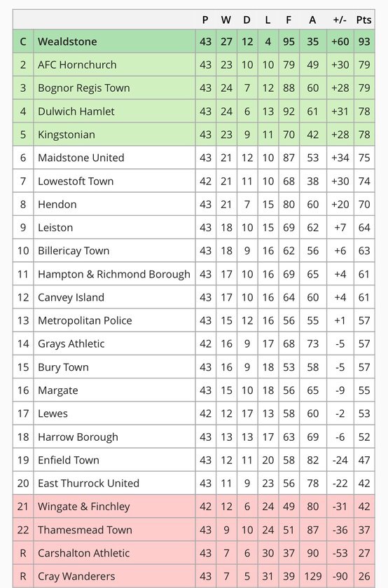388x588 pixels.
Task: Select Bognor Regis Town in the table
Action: pos(84,88)
